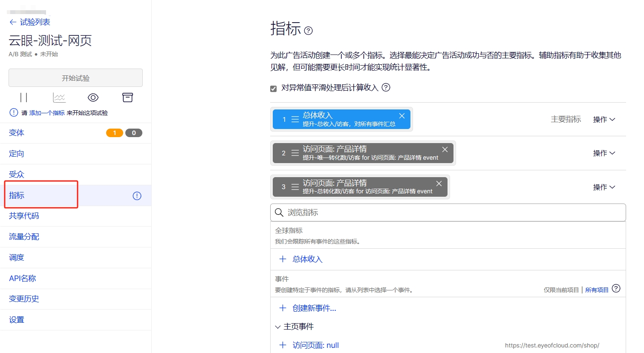Viewport: 644px width, 353px height.
Task: Click the alert icon in 指标 row
Action: 137,196
